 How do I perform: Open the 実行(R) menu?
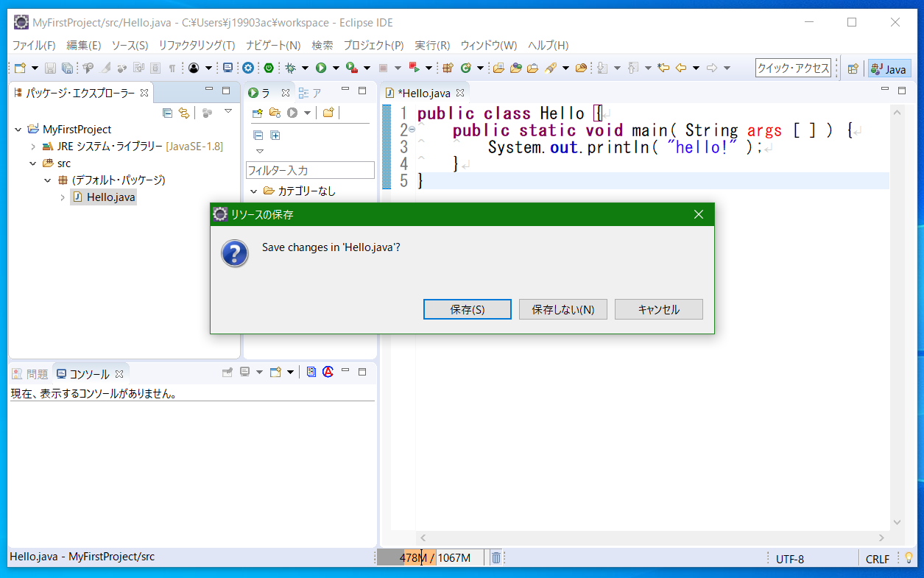pos(432,45)
